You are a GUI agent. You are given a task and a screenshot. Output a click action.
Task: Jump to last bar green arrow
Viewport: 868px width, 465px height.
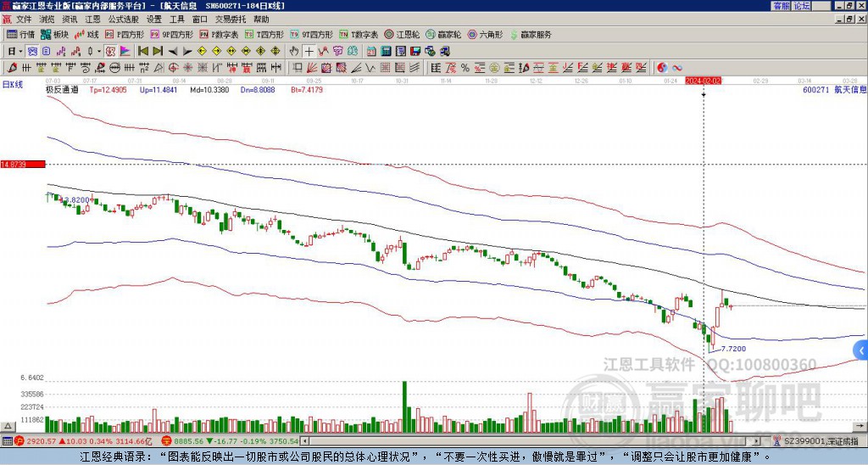(158, 52)
